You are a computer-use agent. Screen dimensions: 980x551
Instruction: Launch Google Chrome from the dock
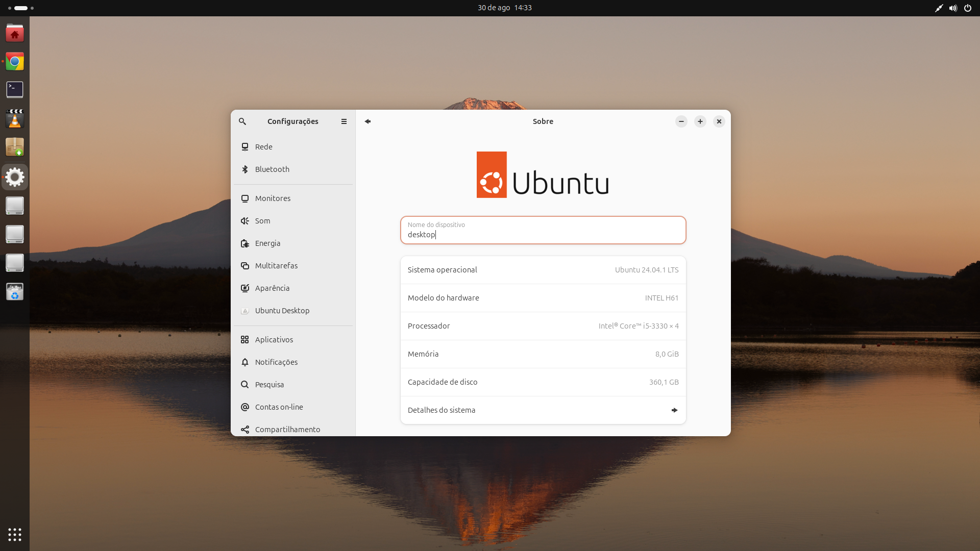(x=15, y=62)
